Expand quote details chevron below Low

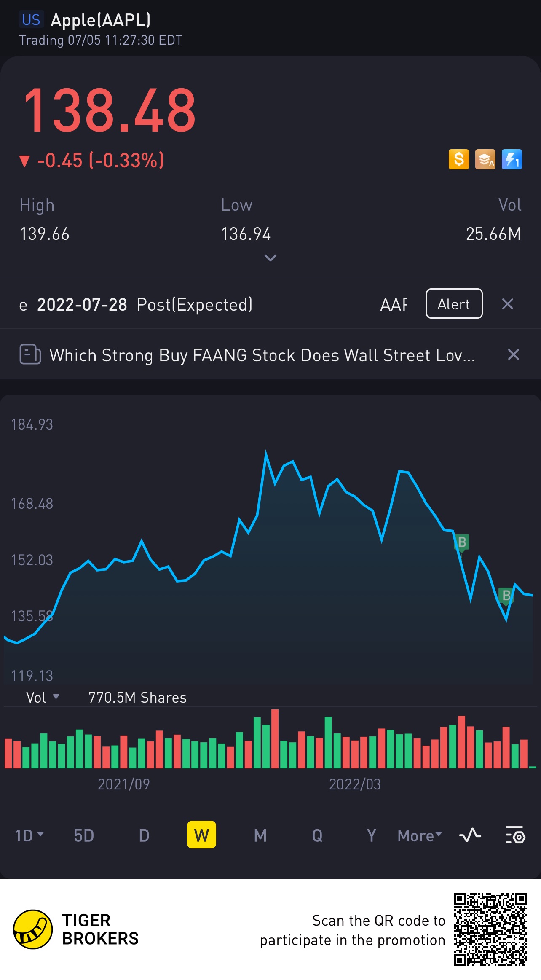[x=270, y=258]
